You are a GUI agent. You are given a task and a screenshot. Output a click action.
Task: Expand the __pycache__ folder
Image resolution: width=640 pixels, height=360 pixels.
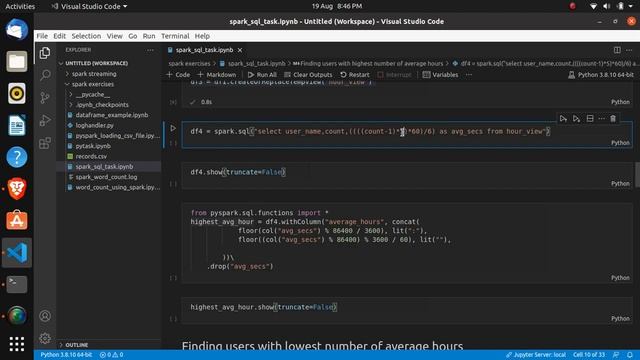(x=93, y=94)
